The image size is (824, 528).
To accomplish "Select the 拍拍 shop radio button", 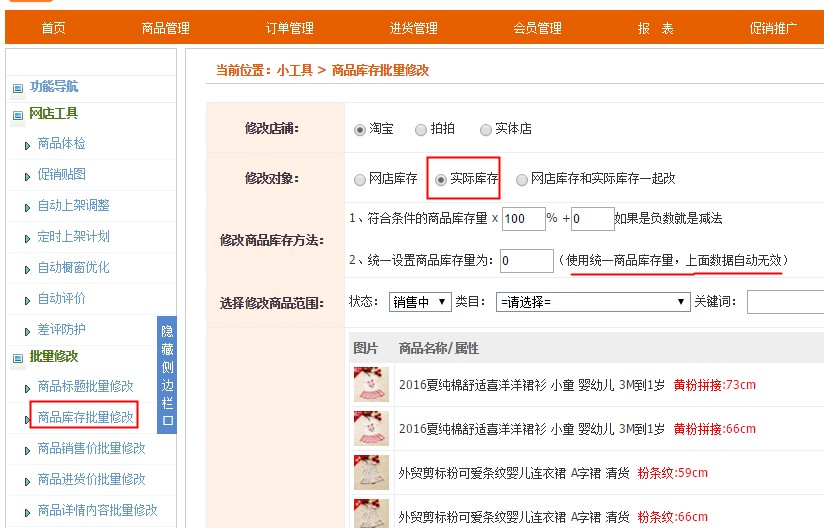I will click(421, 129).
